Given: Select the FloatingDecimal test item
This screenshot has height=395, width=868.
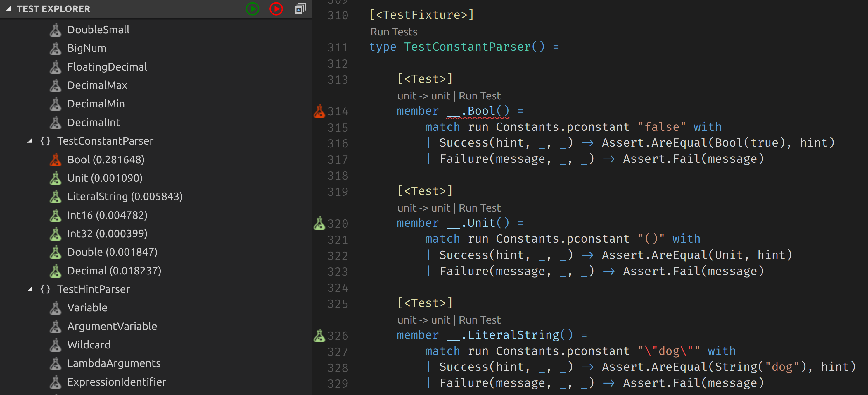Looking at the screenshot, I should click(x=107, y=67).
